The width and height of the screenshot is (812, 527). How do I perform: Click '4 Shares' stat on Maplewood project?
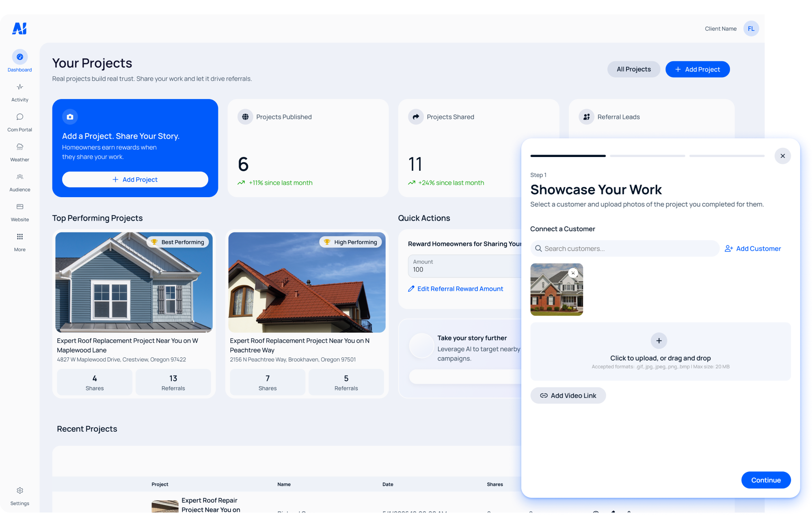(x=95, y=382)
